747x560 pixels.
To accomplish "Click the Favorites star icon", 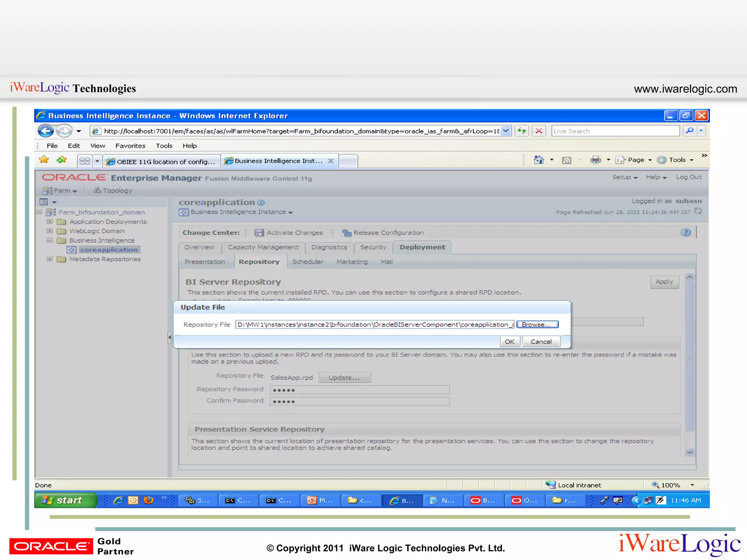I will [x=44, y=160].
